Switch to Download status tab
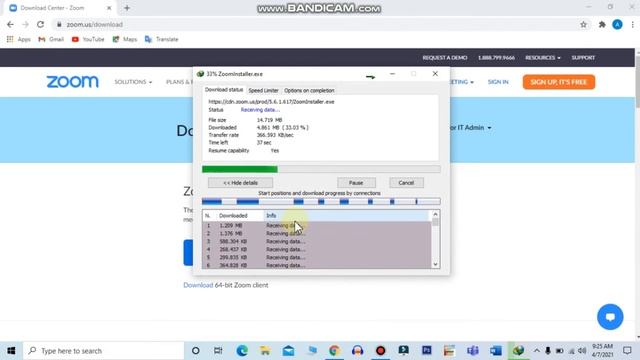This screenshot has width=640, height=360. (x=224, y=90)
